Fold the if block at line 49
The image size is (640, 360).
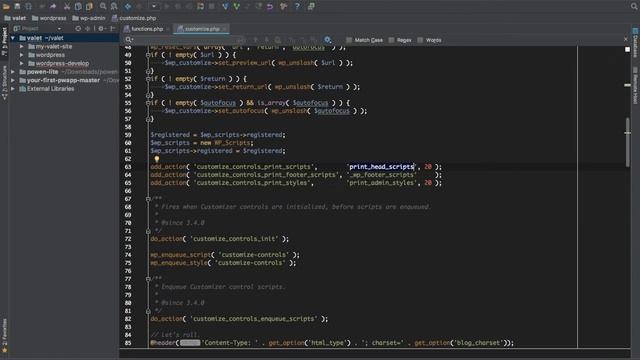click(x=148, y=55)
